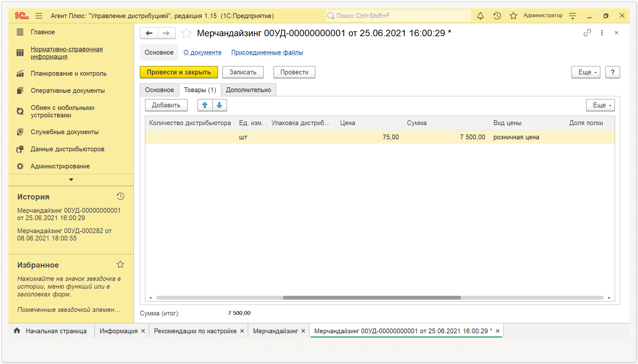Click the Служебные документы icon
The image size is (638, 364).
pos(20,132)
